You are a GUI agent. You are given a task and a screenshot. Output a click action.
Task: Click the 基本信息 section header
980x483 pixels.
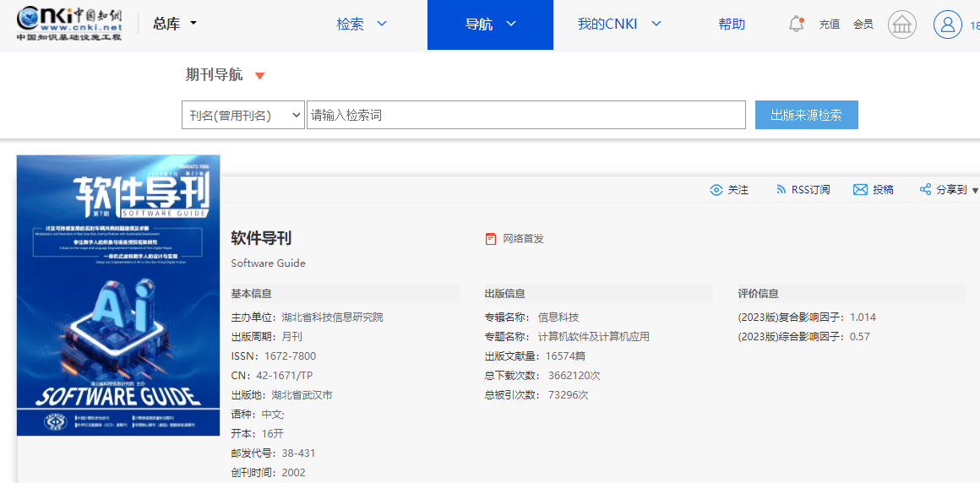pos(251,294)
